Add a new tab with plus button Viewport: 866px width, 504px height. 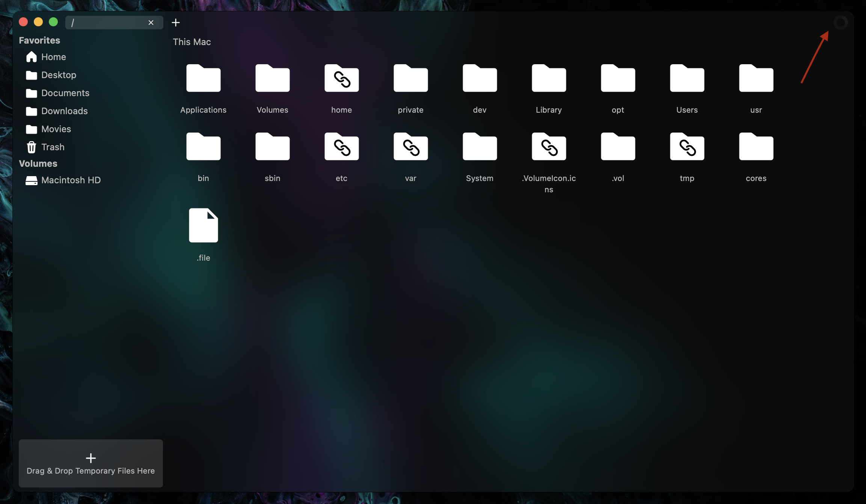(175, 23)
